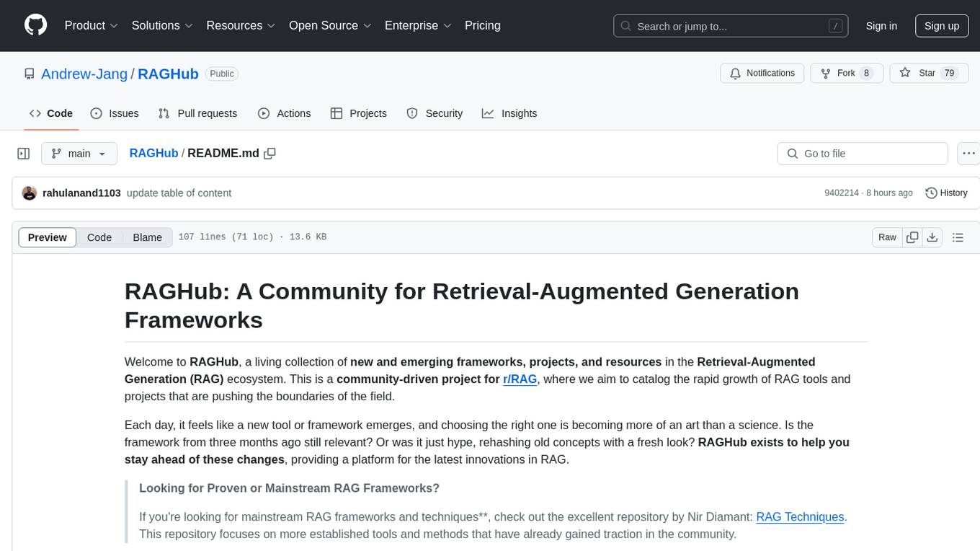Click the Sign up button
The image size is (980, 551).
tap(942, 26)
